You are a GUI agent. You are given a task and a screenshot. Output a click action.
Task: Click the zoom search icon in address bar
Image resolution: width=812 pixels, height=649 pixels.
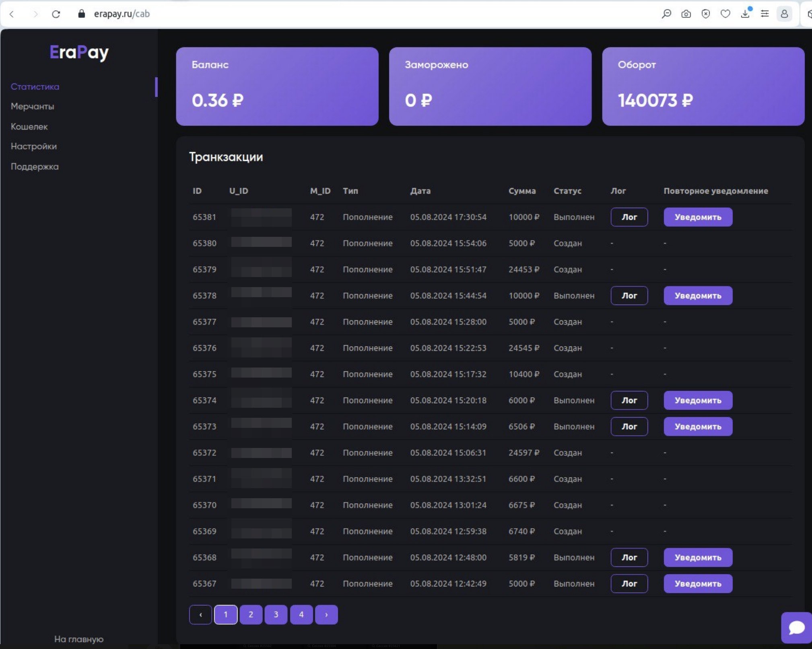(666, 14)
